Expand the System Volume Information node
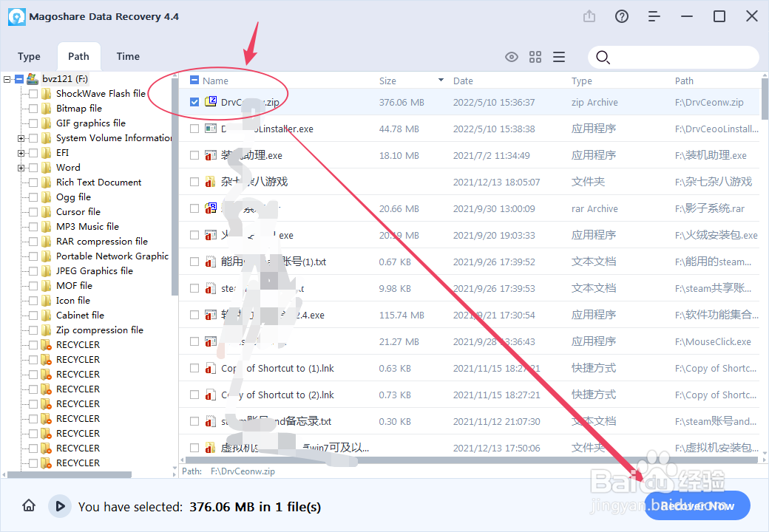 click(21, 139)
